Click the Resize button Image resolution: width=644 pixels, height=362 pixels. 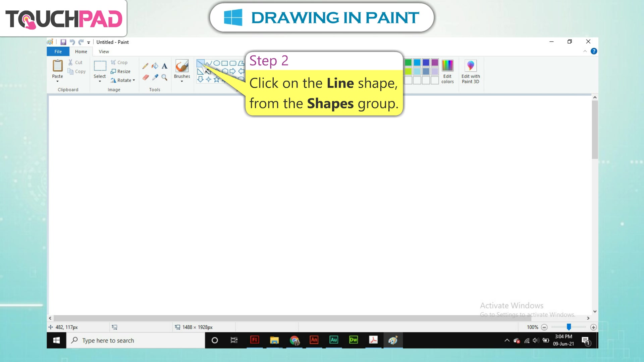click(x=120, y=72)
